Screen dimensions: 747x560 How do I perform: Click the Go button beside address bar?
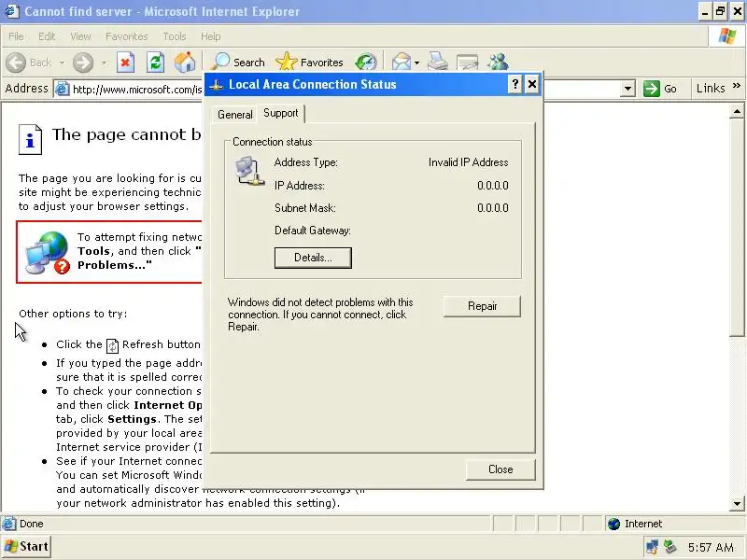[660, 89]
